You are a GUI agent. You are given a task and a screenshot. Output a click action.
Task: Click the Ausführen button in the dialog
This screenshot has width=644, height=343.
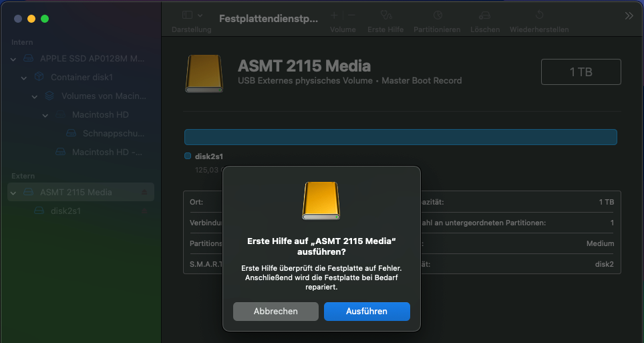coord(367,312)
